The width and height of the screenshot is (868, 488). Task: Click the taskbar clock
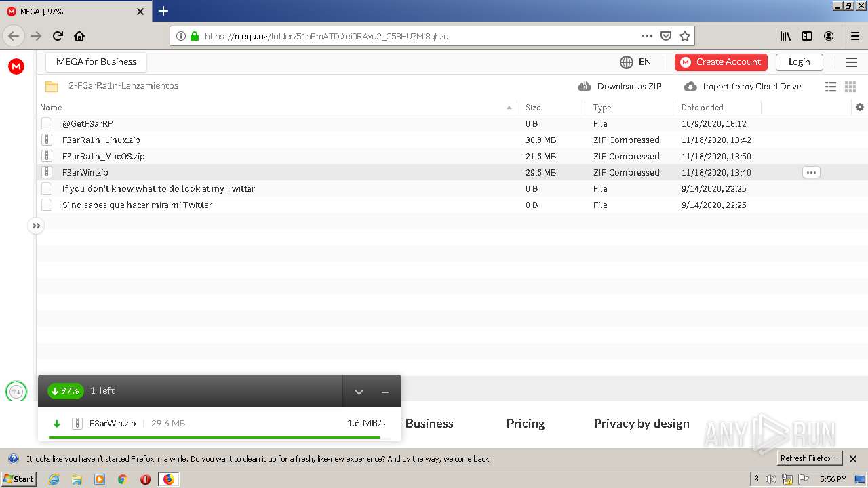[x=833, y=479]
